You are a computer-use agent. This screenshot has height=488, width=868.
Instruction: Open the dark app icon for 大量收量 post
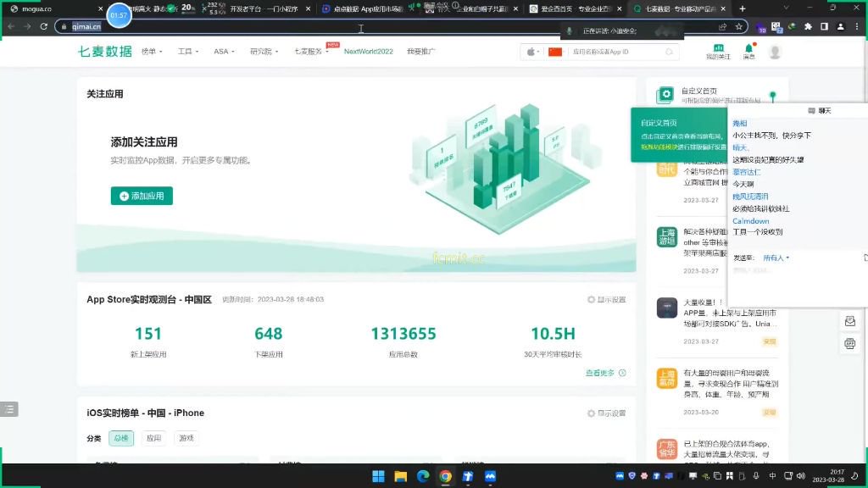666,308
